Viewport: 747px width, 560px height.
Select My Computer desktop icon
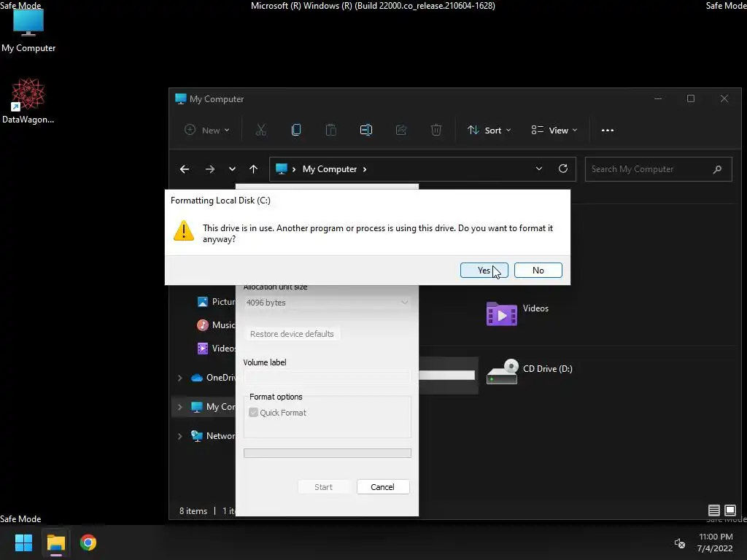click(28, 31)
